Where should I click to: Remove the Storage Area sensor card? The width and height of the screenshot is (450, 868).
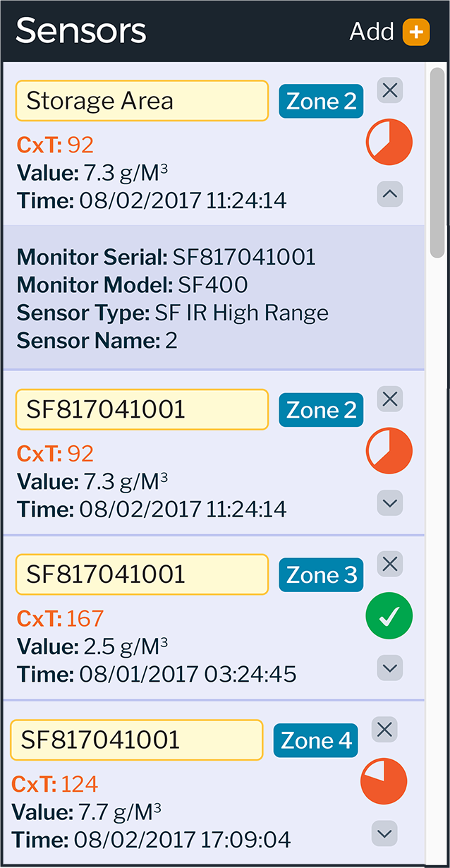(389, 90)
